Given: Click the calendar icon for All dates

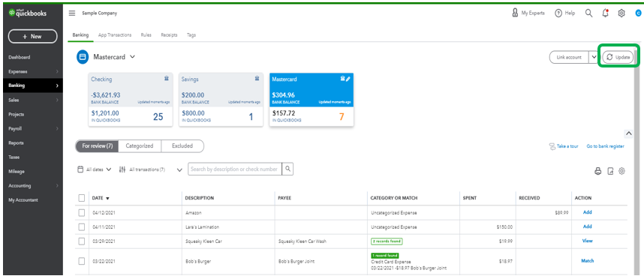Looking at the screenshot, I should click(x=81, y=169).
